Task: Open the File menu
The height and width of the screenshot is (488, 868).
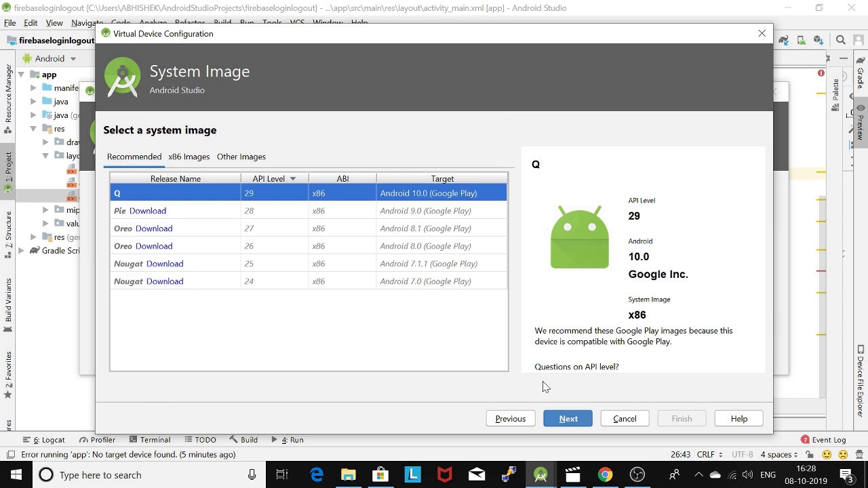Action: tap(10, 22)
